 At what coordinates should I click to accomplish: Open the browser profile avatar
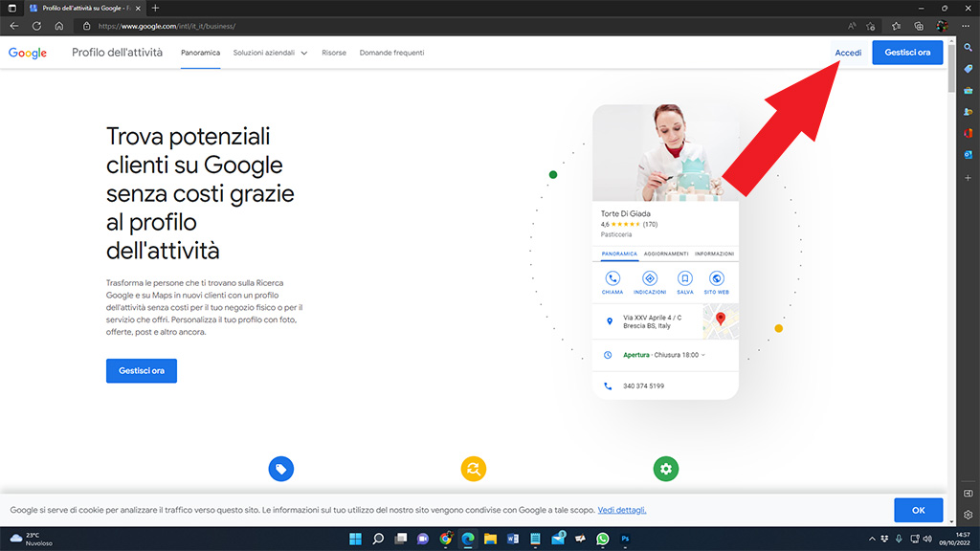(942, 26)
